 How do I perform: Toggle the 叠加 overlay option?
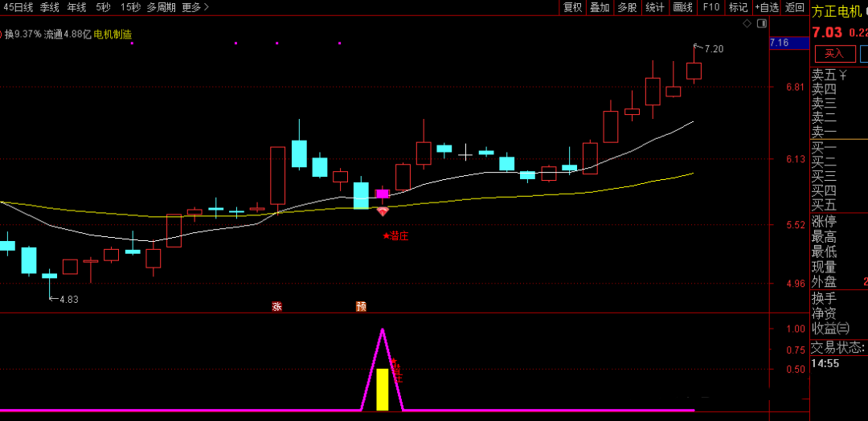click(600, 7)
